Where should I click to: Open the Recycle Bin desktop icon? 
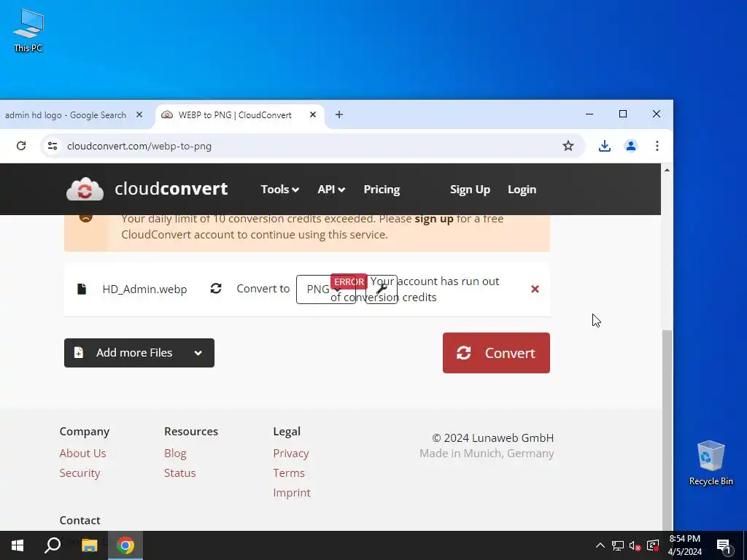tap(711, 462)
